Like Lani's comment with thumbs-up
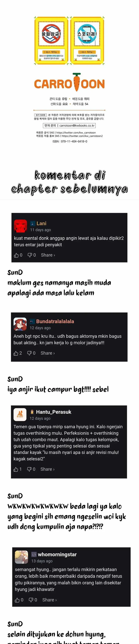This screenshot has height=644, width=139. point(16,255)
